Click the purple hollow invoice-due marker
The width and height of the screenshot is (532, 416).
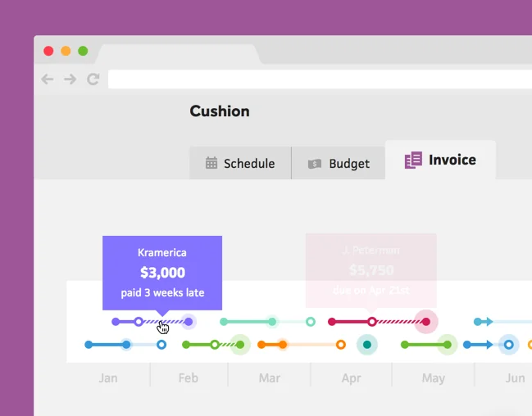(x=139, y=322)
